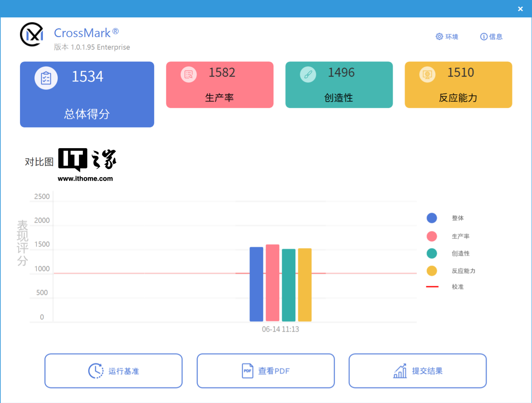
Task: Select the pink productivity bar in chart
Action: (x=273, y=283)
